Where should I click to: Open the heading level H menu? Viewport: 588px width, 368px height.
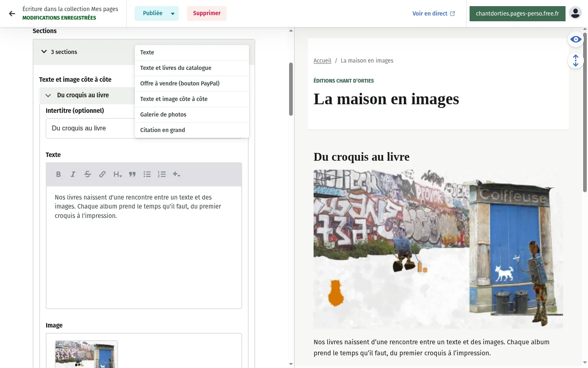point(118,174)
